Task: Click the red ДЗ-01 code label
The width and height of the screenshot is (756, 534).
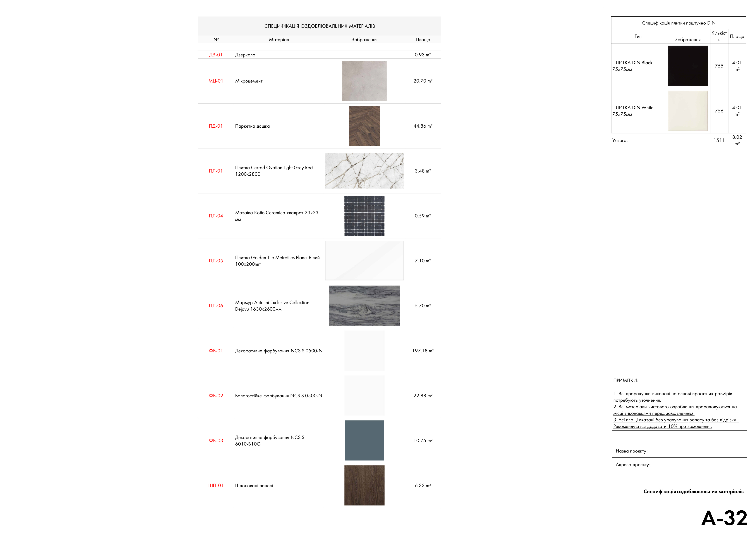Action: click(216, 55)
